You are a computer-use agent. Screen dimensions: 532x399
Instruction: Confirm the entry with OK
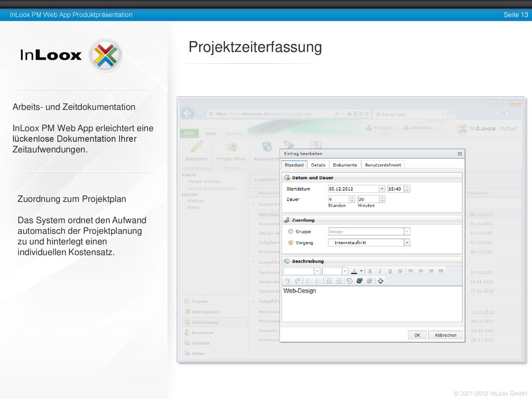click(x=417, y=335)
